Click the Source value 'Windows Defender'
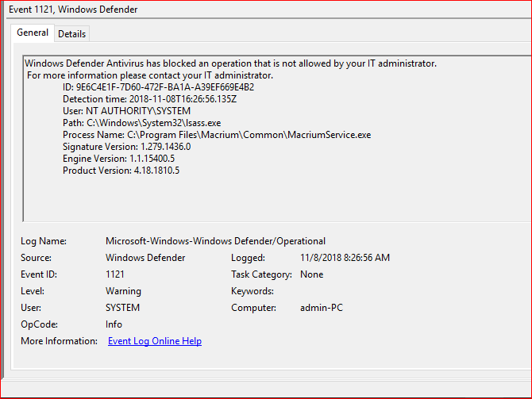The image size is (532, 399). point(145,258)
